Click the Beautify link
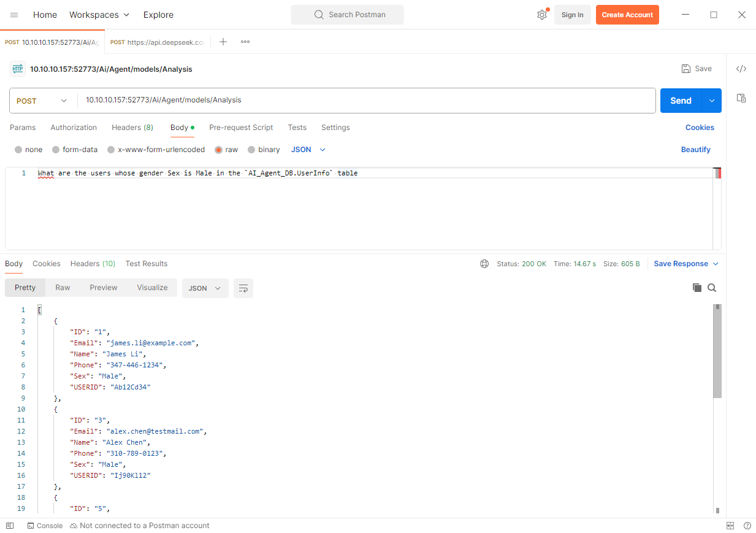 (x=695, y=150)
